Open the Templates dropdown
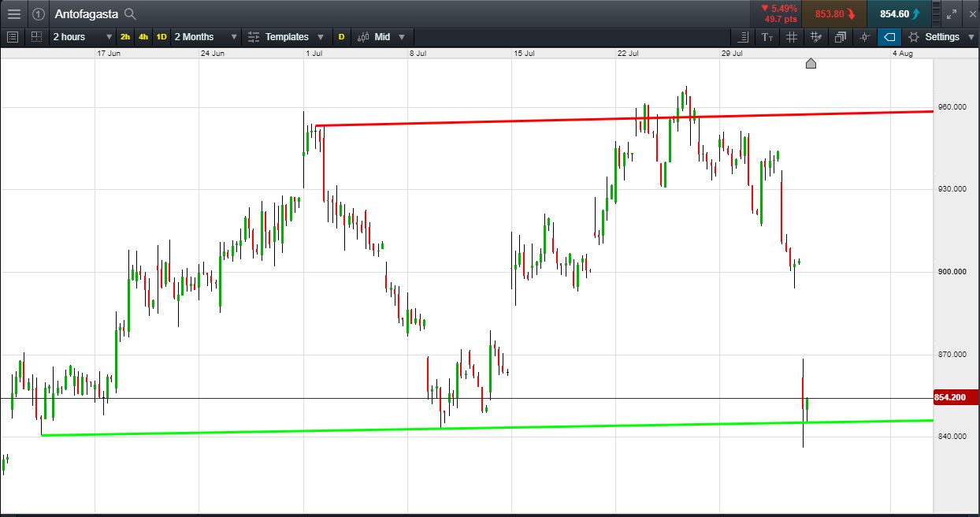The image size is (980, 517). [288, 36]
